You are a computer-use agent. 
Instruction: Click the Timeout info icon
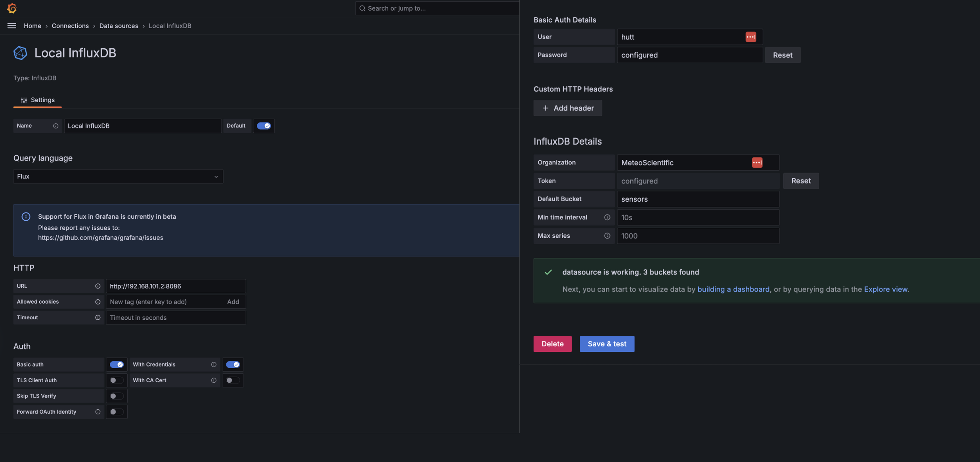pyautogui.click(x=98, y=317)
